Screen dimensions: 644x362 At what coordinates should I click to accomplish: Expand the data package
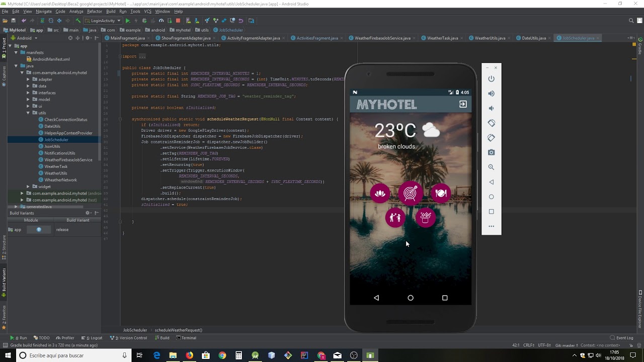click(28, 86)
